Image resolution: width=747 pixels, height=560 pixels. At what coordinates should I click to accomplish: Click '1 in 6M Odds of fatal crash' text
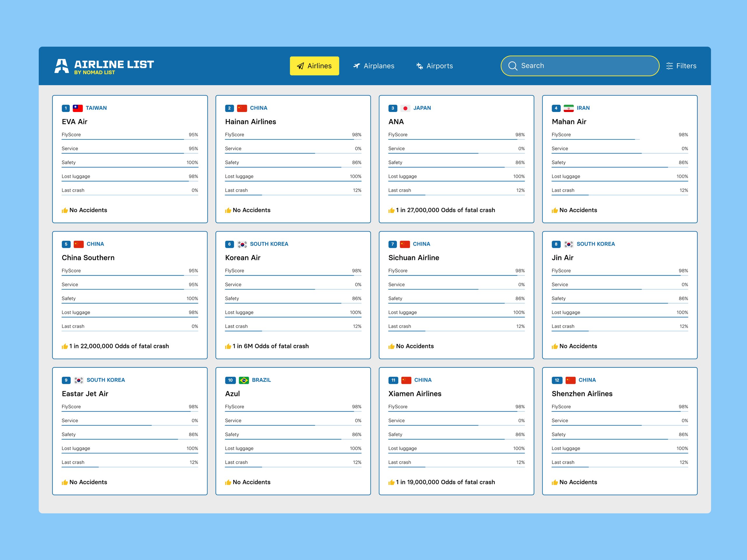tap(270, 346)
